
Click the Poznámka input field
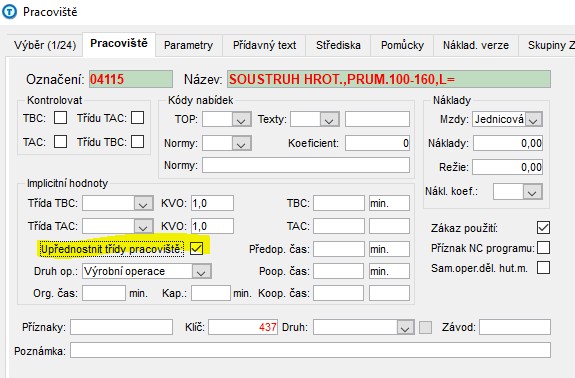tap(310, 350)
